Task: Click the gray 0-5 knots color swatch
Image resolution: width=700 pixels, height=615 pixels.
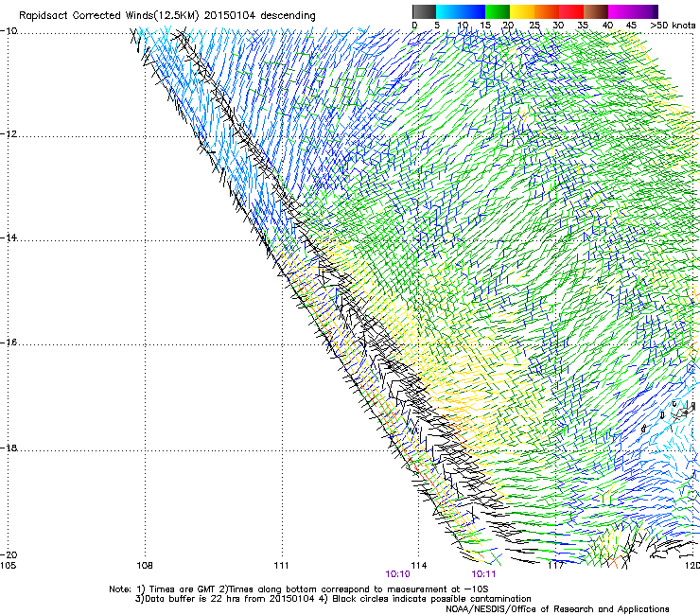Action: pos(424,11)
